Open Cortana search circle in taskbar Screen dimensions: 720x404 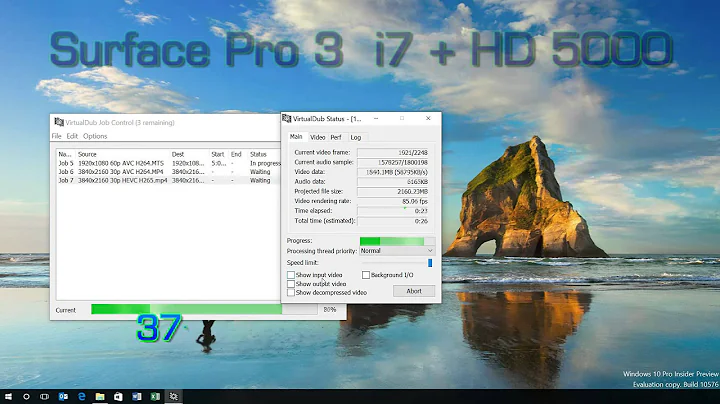26,396
